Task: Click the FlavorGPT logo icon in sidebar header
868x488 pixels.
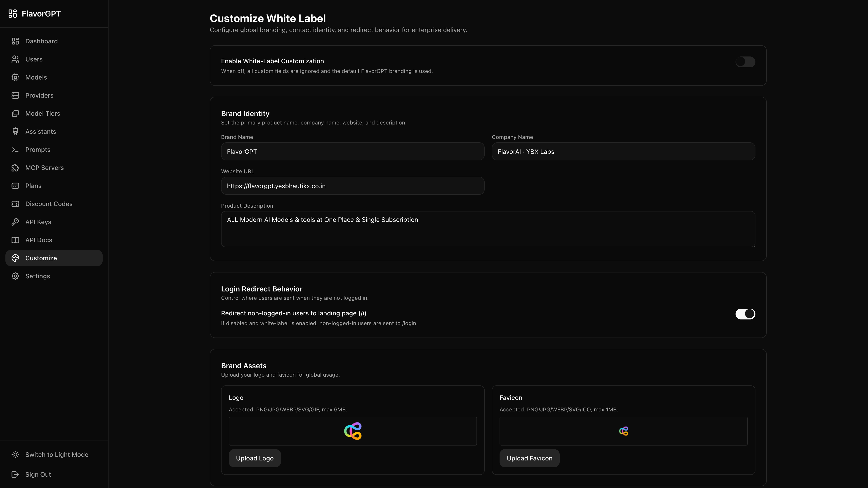Action: [x=12, y=14]
